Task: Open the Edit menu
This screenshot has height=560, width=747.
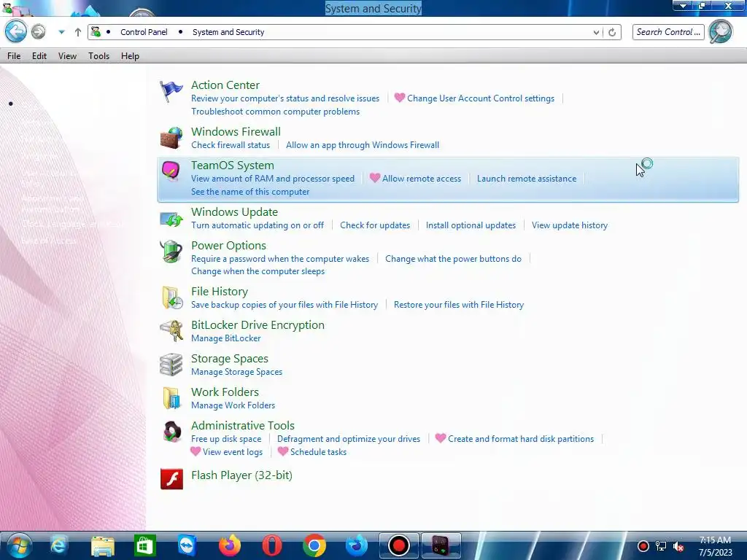Action: 39,55
